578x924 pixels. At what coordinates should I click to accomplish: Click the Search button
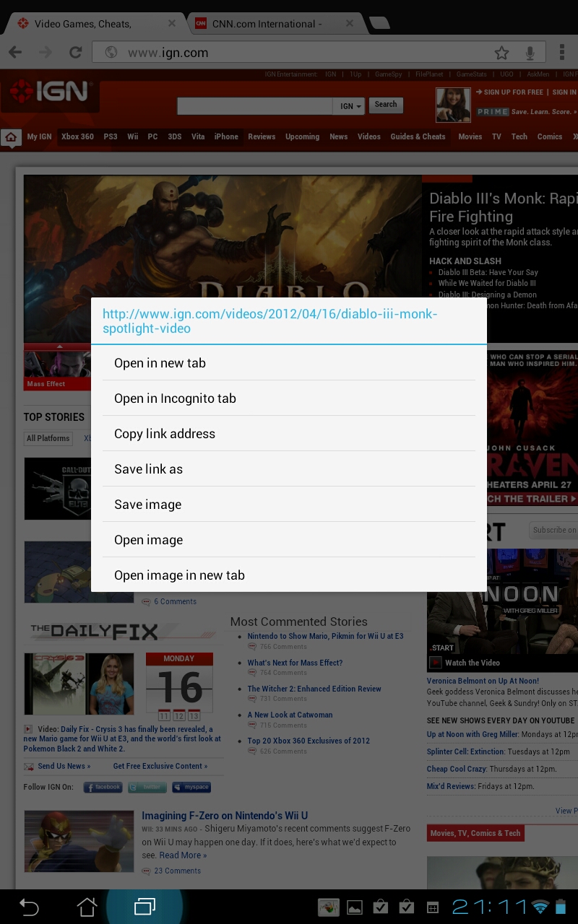386,105
